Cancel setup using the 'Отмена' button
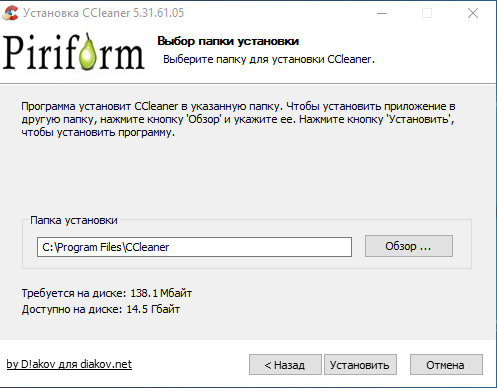This screenshot has width=497, height=388. (x=446, y=365)
